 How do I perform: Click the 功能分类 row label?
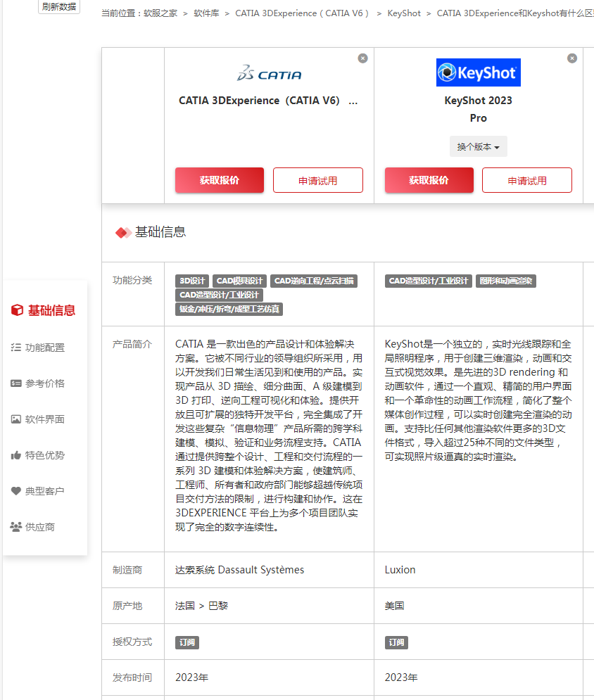[132, 280]
